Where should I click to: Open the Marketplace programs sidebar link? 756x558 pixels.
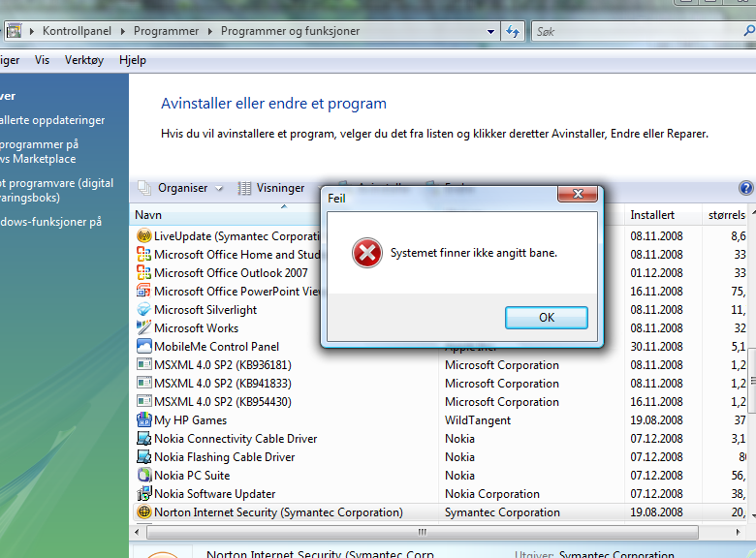click(x=39, y=151)
